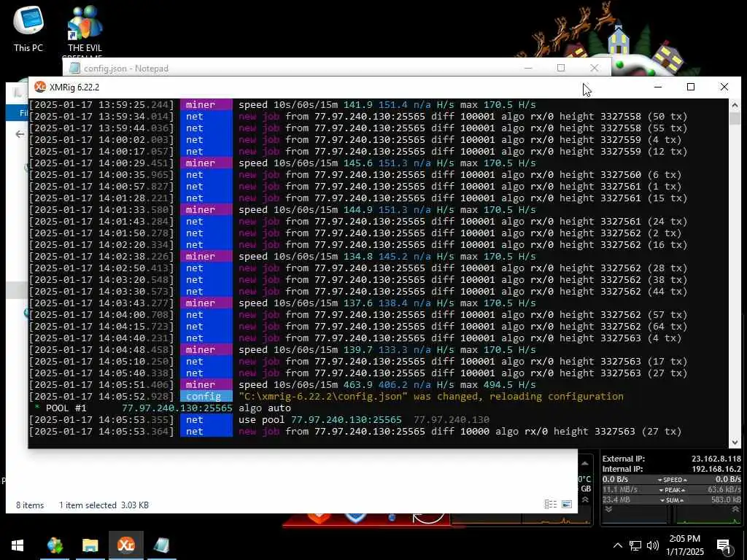Open File Explorer from the taskbar

tap(90, 545)
